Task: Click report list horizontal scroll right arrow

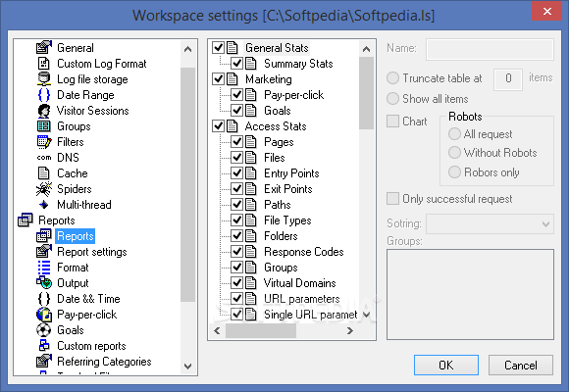Action: click(350, 330)
